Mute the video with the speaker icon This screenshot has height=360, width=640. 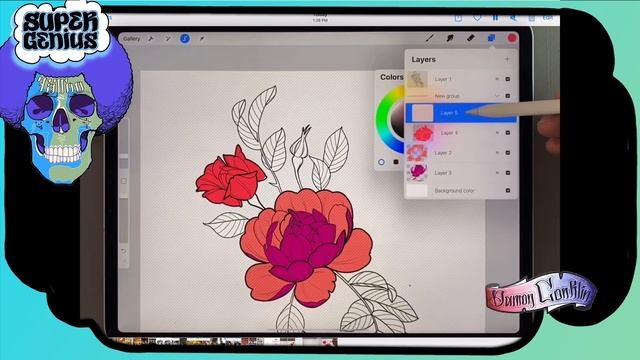(513, 18)
